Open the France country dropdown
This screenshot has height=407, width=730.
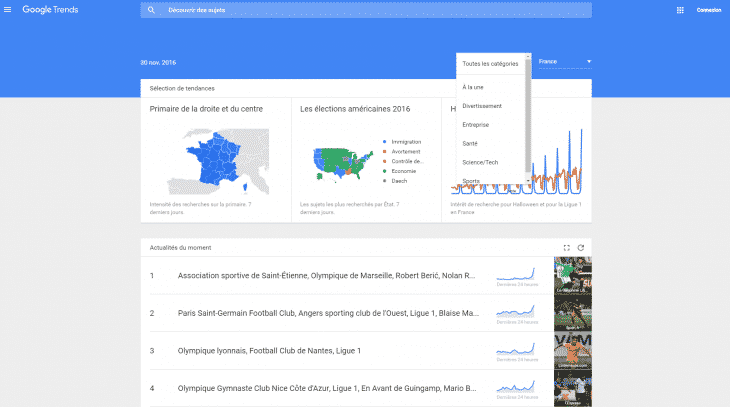point(565,61)
